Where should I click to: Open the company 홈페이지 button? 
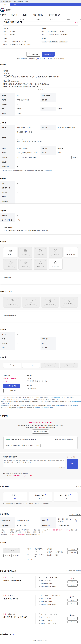[x=72, y=549]
